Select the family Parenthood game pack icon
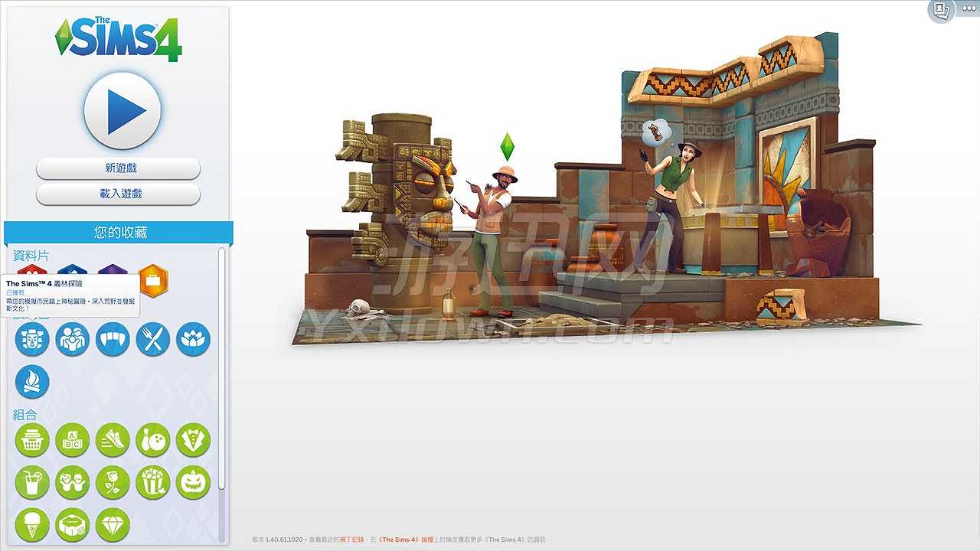Viewport: 980px width, 551px height. tap(73, 339)
